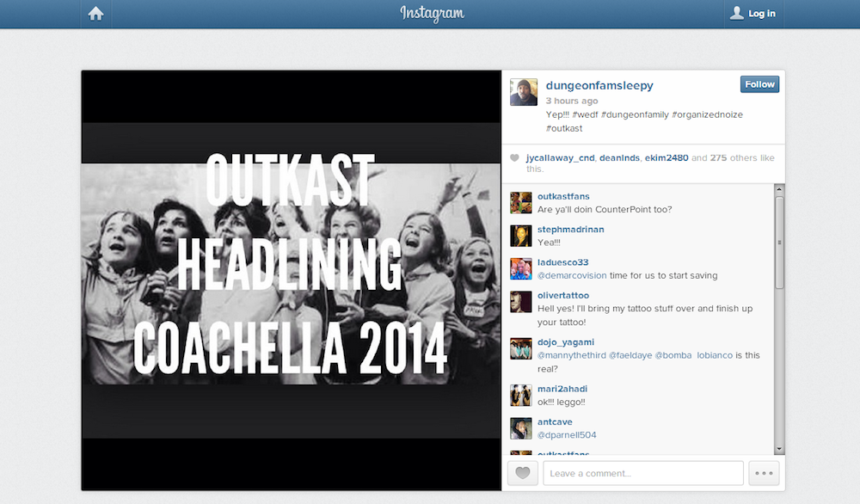Open the three dots more options menu

click(763, 473)
